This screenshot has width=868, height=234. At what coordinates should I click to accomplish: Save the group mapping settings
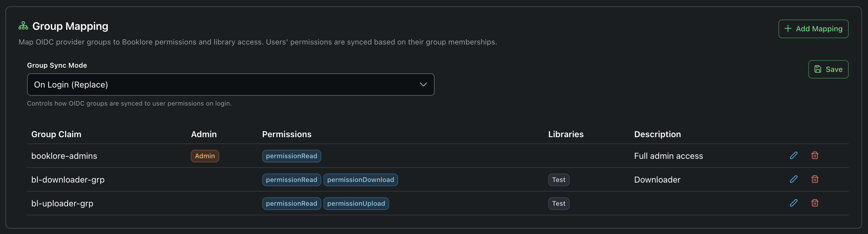pyautogui.click(x=828, y=69)
